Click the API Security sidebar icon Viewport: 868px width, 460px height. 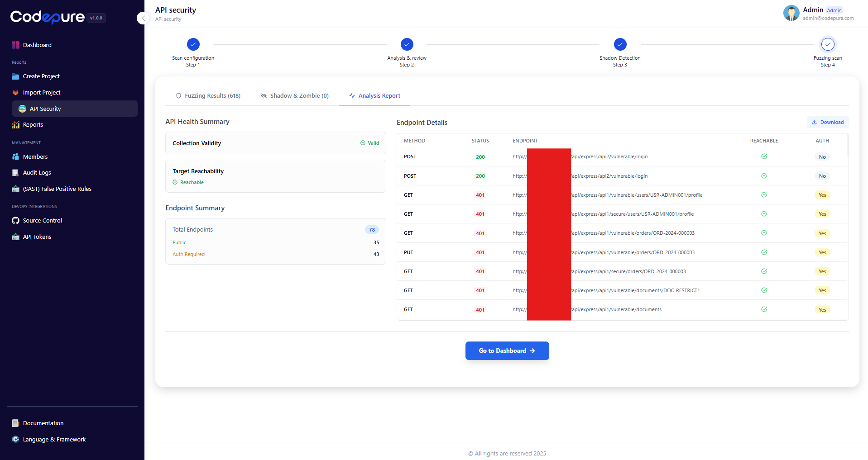pyautogui.click(x=22, y=109)
